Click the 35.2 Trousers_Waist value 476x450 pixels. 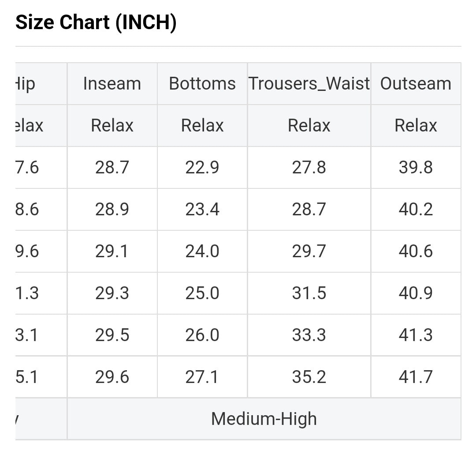click(309, 377)
